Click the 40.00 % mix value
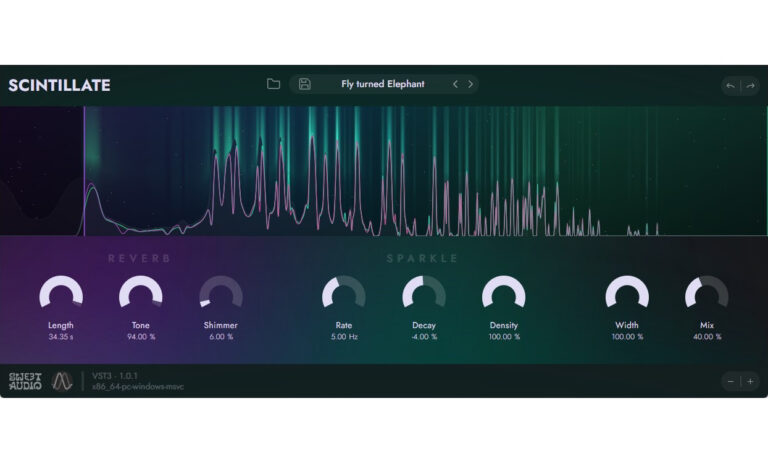Screen dimensions: 768x461 coord(707,337)
